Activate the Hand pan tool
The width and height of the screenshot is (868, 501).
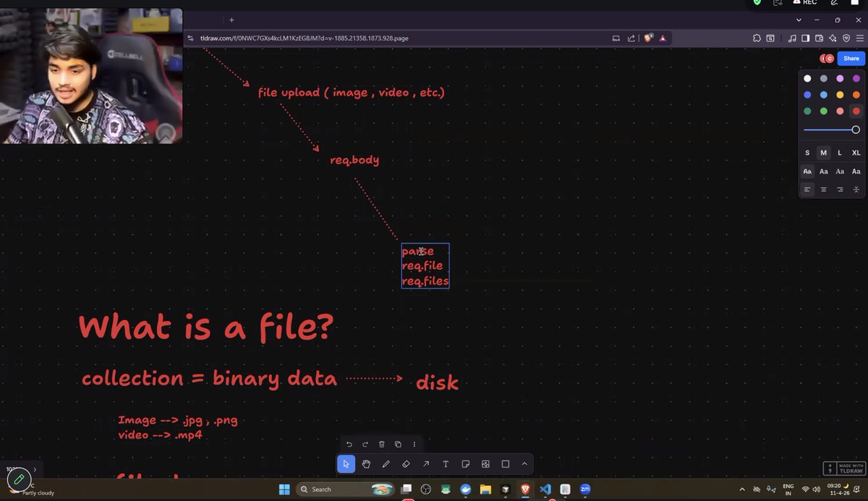pyautogui.click(x=366, y=463)
